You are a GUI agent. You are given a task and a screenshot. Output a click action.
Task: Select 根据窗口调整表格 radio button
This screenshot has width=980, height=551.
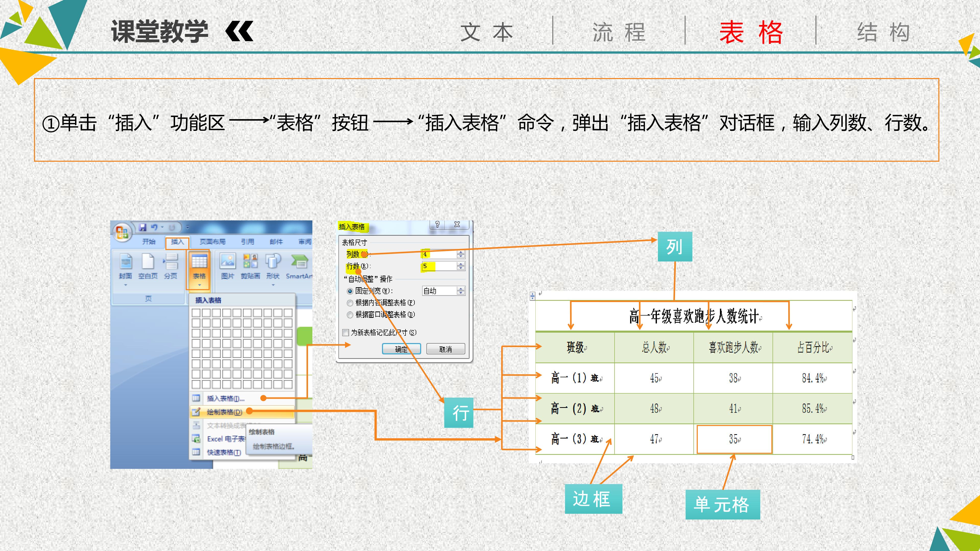tap(350, 315)
